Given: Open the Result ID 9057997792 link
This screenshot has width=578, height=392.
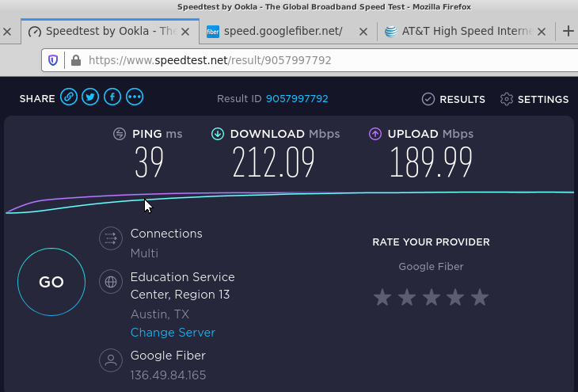Looking at the screenshot, I should (x=297, y=99).
